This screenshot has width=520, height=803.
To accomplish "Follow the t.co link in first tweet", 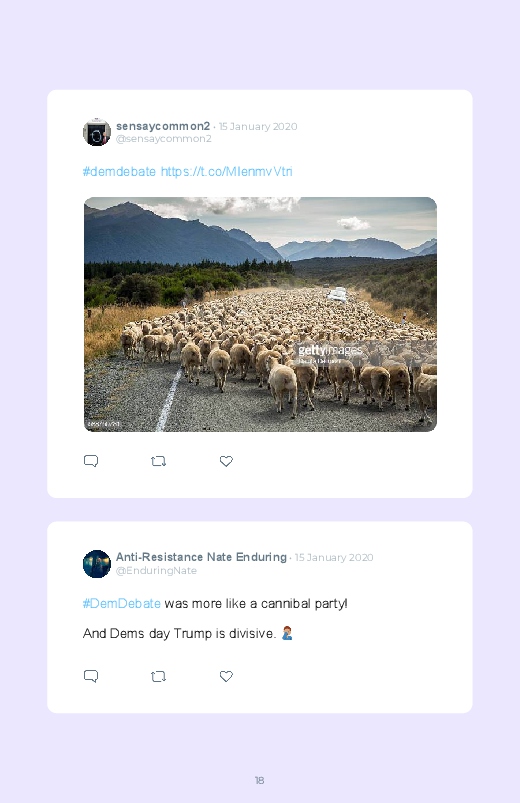I will click(226, 172).
